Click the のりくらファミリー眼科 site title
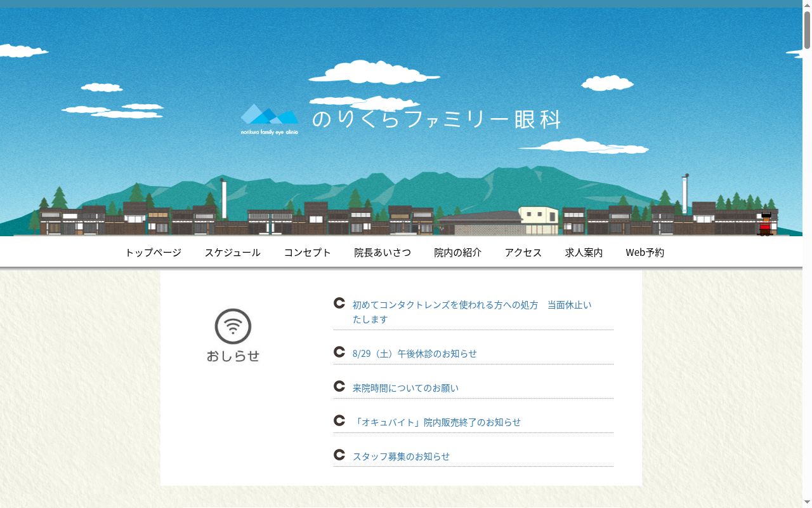812x508 pixels. (436, 119)
